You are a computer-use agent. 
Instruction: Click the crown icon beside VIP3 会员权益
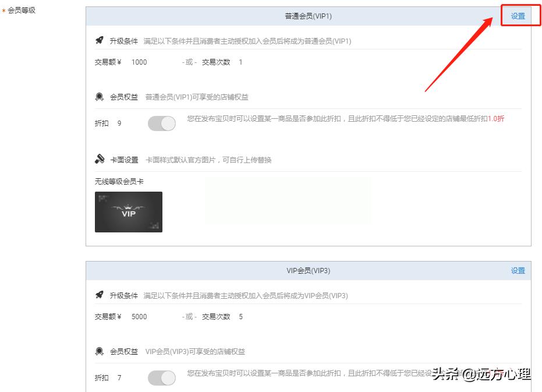pyautogui.click(x=100, y=351)
